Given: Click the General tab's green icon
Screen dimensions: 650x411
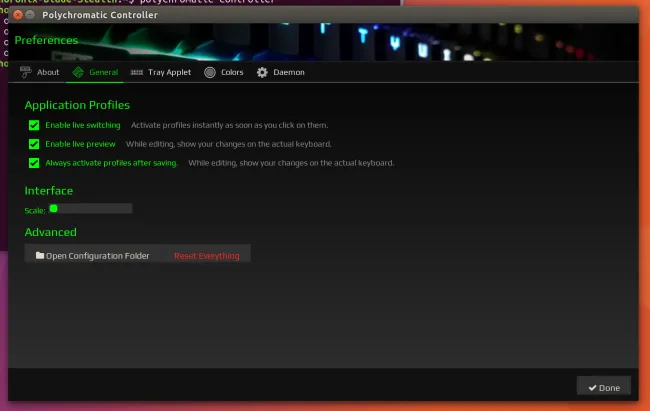Looking at the screenshot, I should click(78, 72).
